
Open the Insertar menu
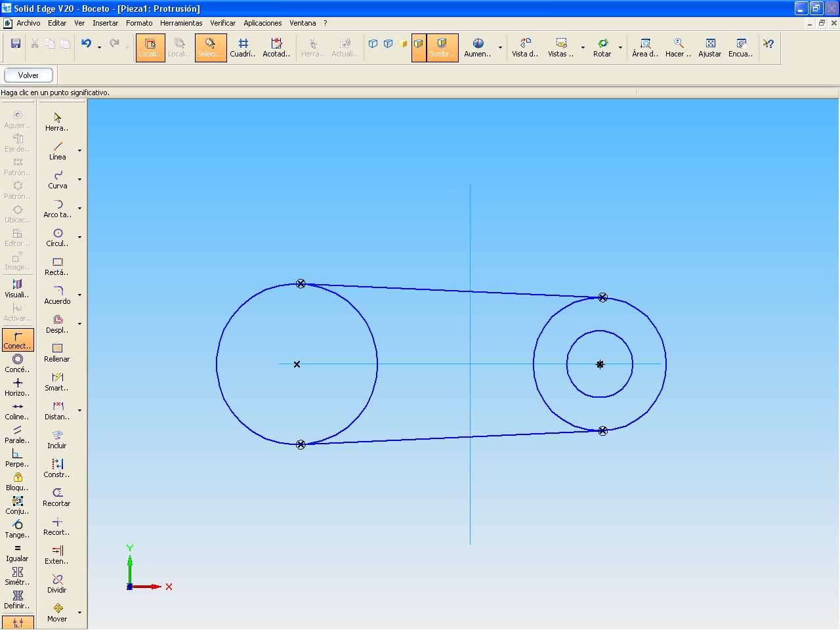(x=105, y=23)
